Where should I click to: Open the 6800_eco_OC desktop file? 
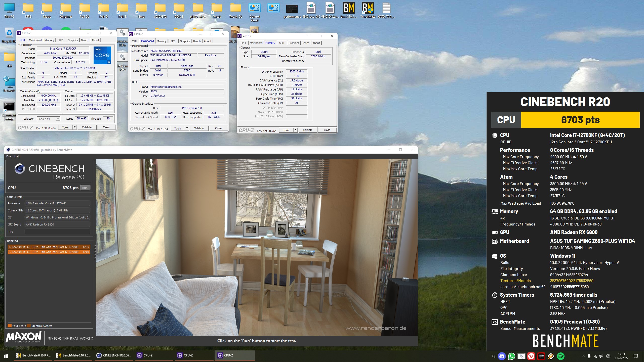(x=311, y=11)
